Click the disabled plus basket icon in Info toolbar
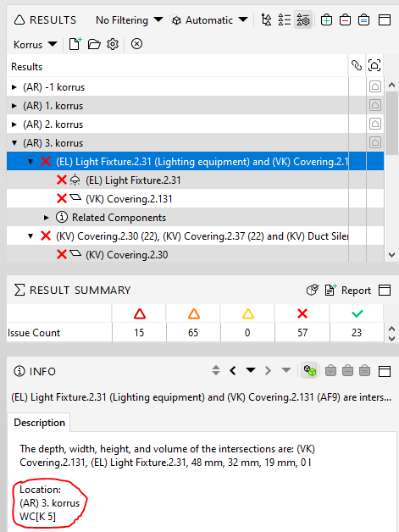 pos(330,371)
